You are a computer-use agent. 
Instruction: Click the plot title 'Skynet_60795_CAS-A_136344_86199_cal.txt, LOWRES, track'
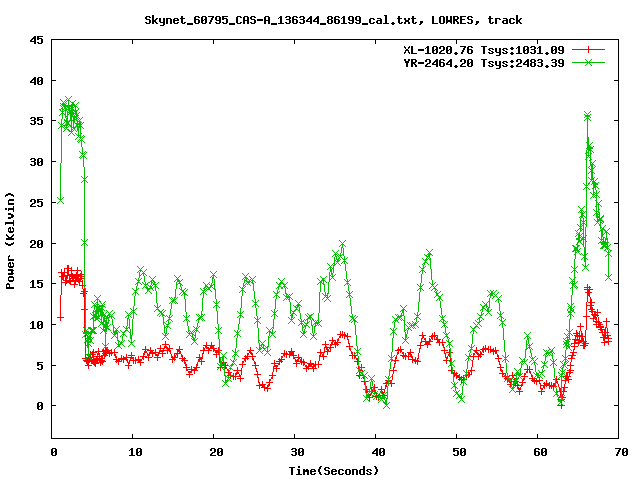[x=333, y=20]
